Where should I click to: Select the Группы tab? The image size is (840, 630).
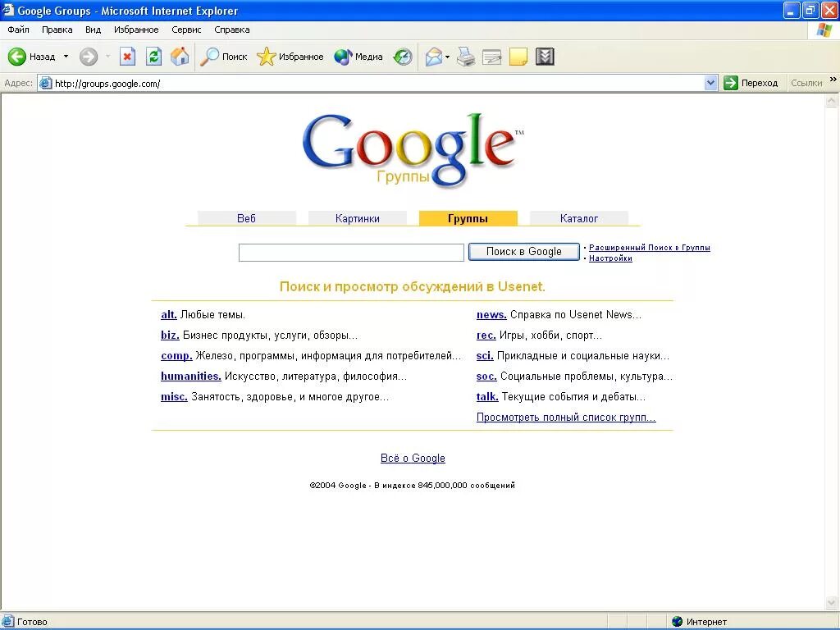click(468, 218)
